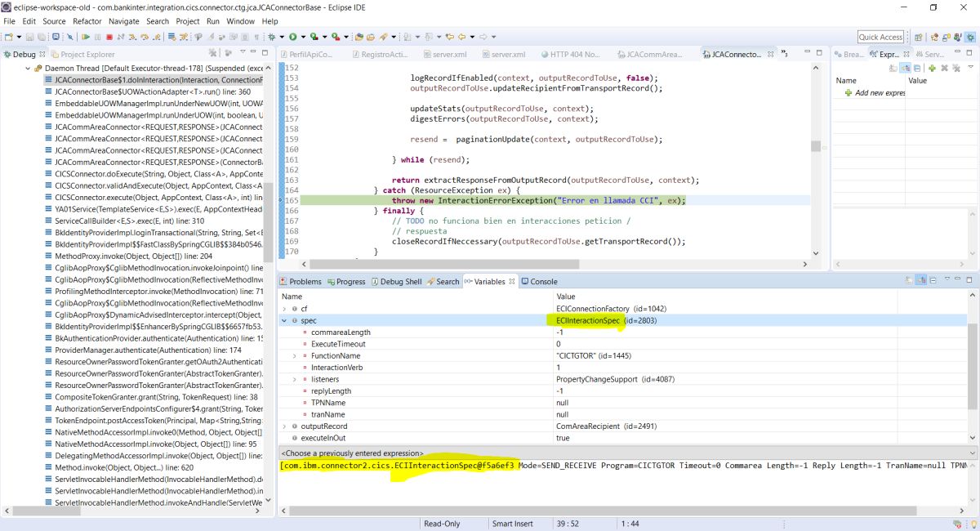Click the Step Over toolbar icon
980x531 pixels.
145,37
